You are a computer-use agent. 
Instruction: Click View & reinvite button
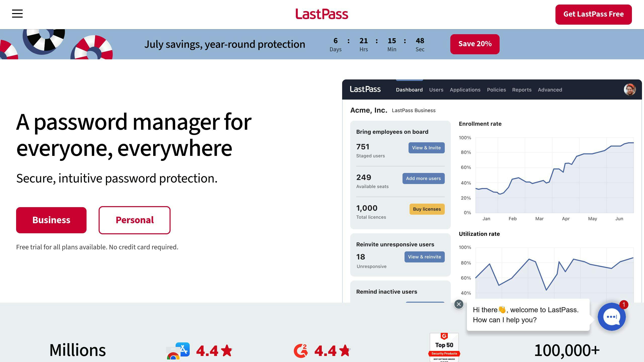424,257
